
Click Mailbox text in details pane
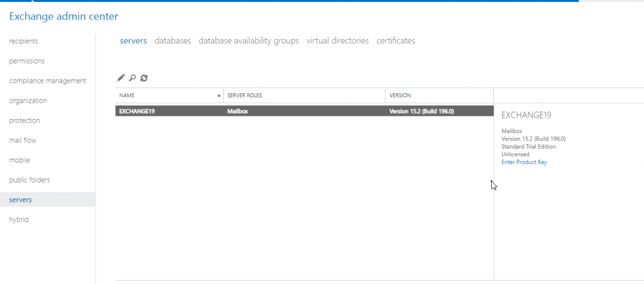coord(512,131)
